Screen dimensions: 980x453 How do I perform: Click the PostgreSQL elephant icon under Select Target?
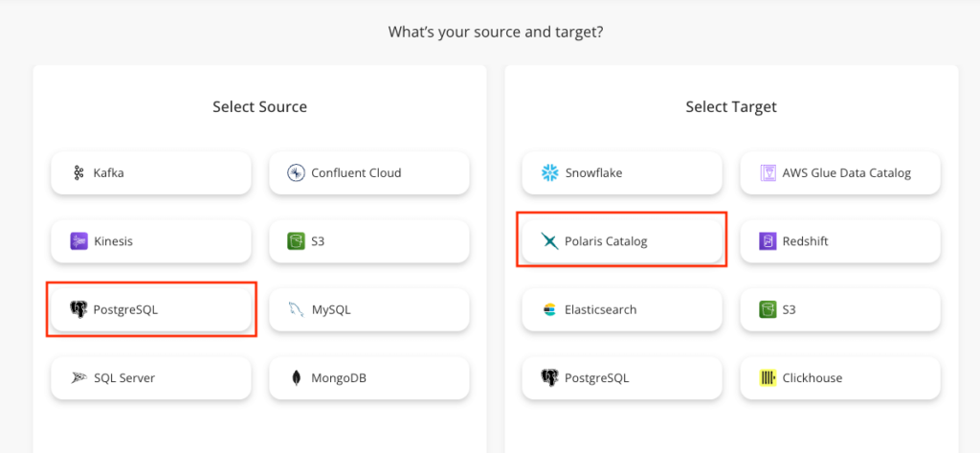(x=549, y=378)
